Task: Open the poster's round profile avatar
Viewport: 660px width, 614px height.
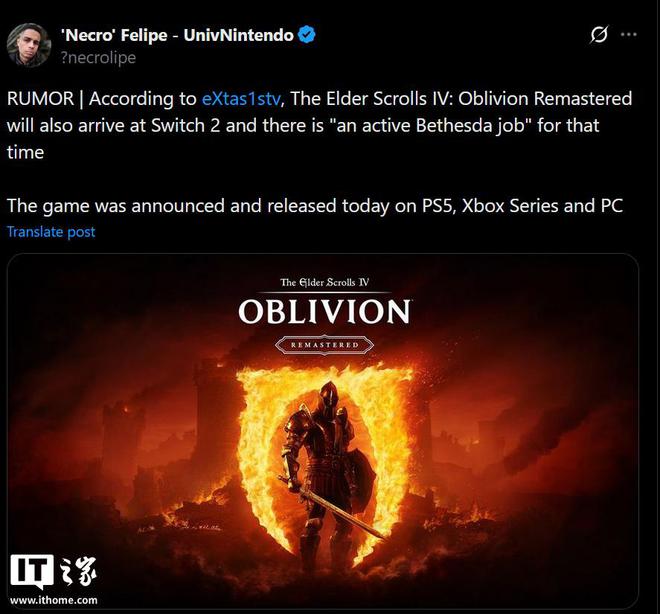Action: [x=29, y=45]
